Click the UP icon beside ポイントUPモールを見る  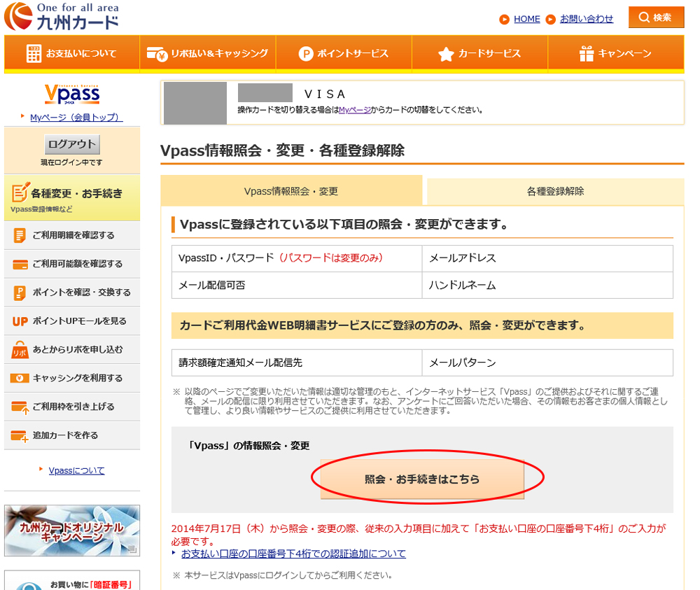pyautogui.click(x=20, y=321)
